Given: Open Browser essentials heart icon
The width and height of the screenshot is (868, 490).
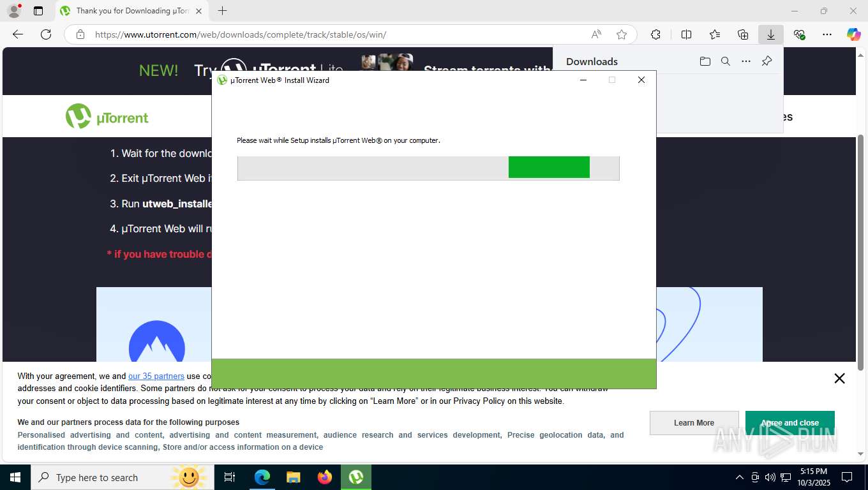Looking at the screenshot, I should (x=799, y=34).
